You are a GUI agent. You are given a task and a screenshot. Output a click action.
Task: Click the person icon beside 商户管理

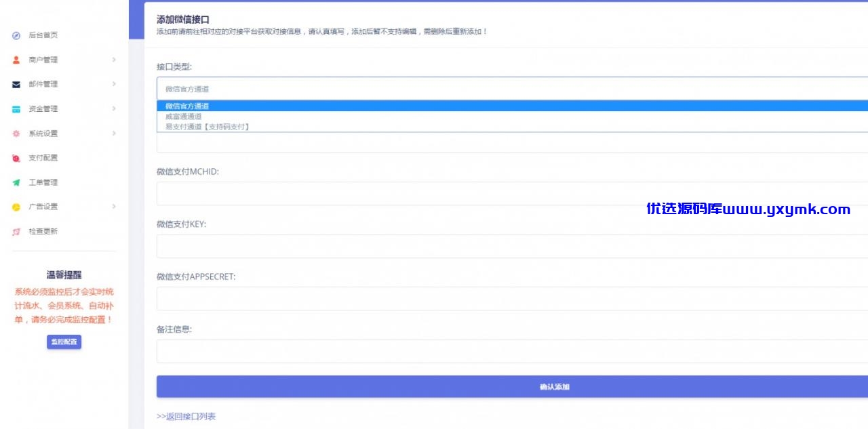[16, 60]
